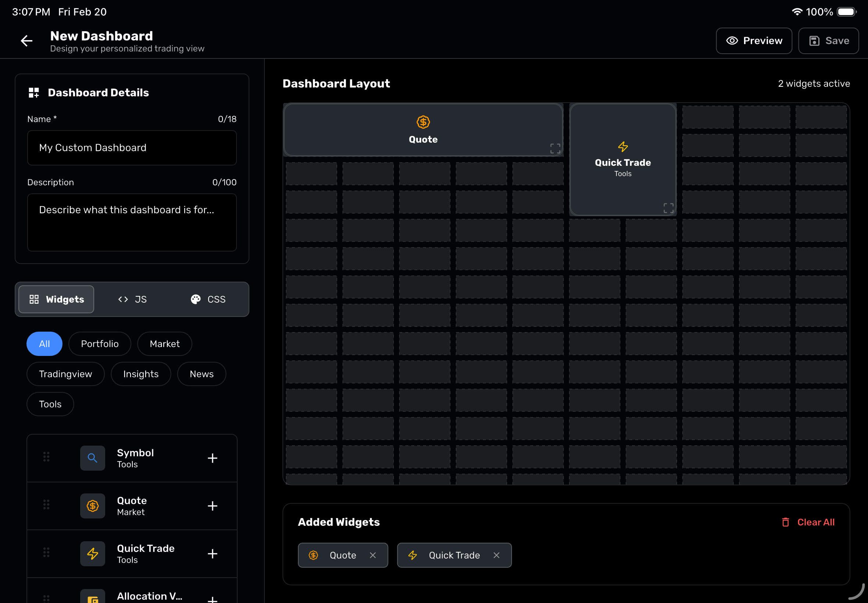This screenshot has width=868, height=603.
Task: Add Quick Trade using its plus button
Action: tap(213, 554)
